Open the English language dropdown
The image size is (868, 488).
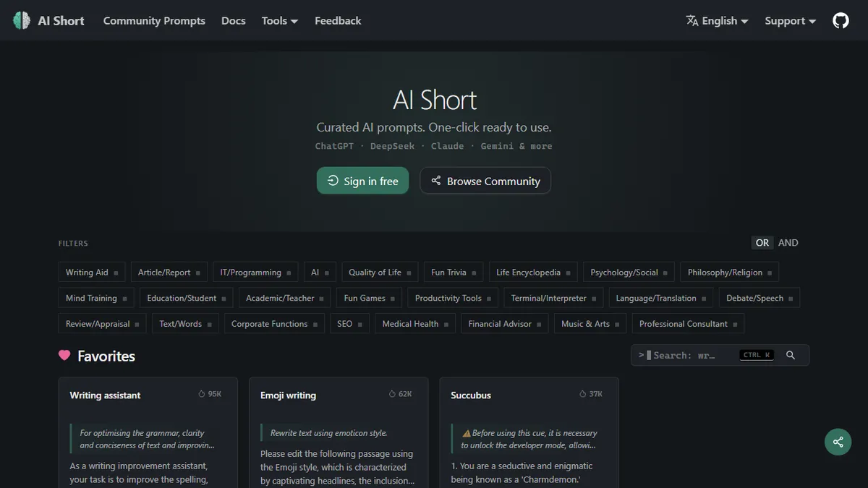pyautogui.click(x=717, y=21)
